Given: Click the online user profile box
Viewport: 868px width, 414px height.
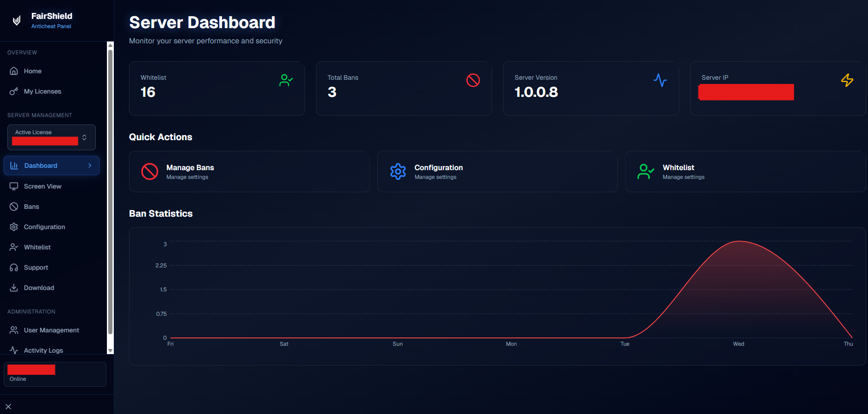Looking at the screenshot, I should pos(55,374).
